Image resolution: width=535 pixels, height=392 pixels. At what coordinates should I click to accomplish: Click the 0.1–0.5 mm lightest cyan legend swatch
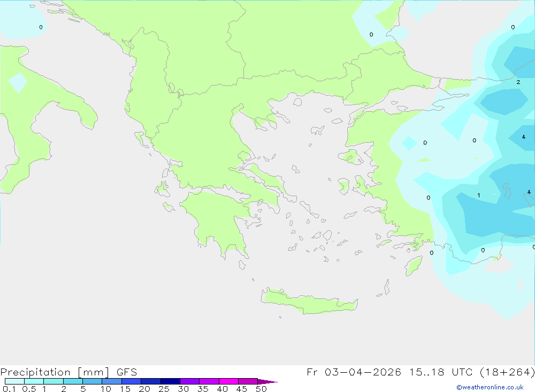(14, 381)
